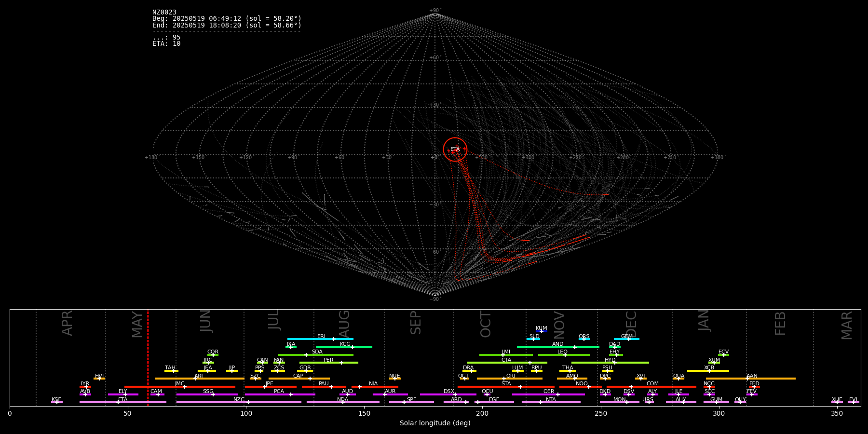Click the MAY month label
This screenshot has height=434, width=868.
coord(137,325)
